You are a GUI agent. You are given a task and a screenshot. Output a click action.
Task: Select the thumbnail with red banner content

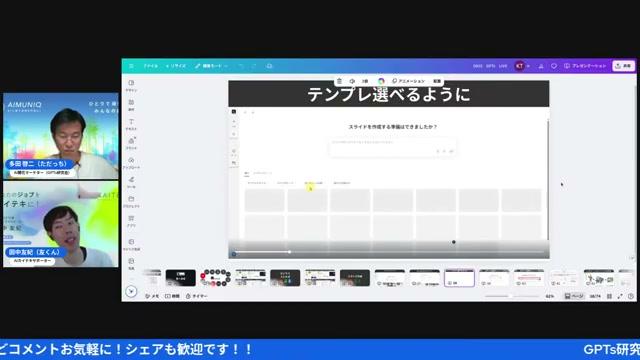(529, 278)
